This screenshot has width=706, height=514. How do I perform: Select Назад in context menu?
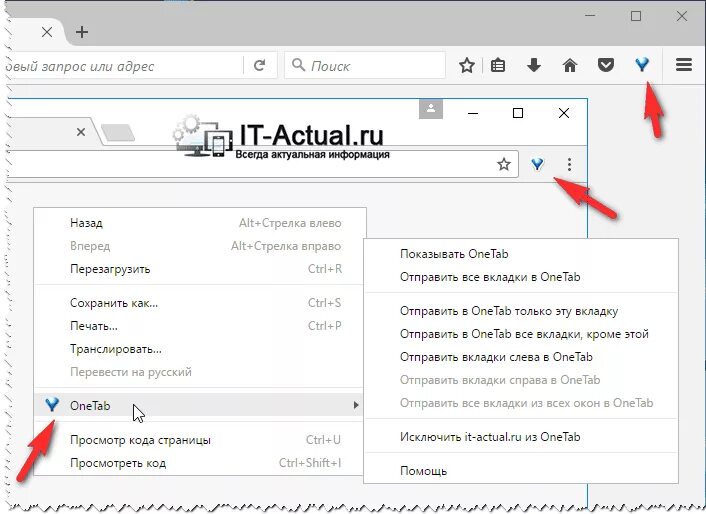[x=200, y=223]
